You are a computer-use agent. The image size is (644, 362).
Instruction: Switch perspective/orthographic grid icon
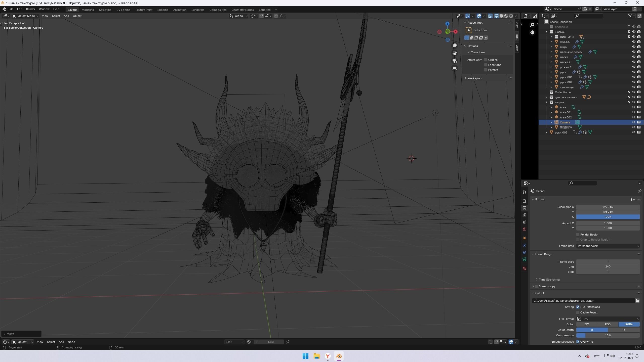tap(455, 68)
